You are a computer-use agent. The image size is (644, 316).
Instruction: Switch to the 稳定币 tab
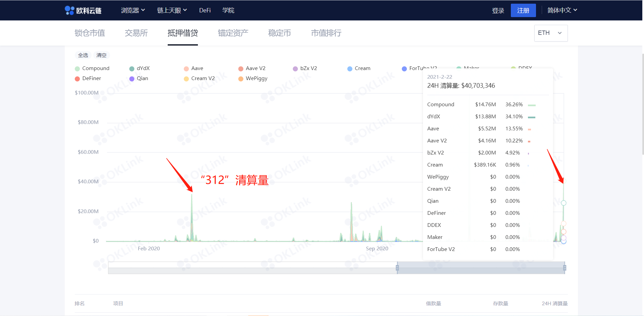click(279, 33)
